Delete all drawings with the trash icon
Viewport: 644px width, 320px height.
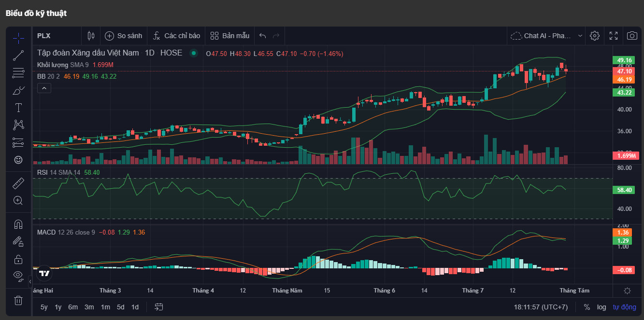pyautogui.click(x=18, y=300)
